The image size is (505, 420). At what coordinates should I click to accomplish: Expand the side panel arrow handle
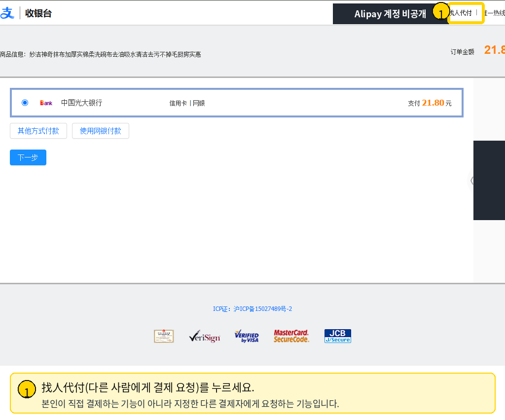pyautogui.click(x=471, y=181)
